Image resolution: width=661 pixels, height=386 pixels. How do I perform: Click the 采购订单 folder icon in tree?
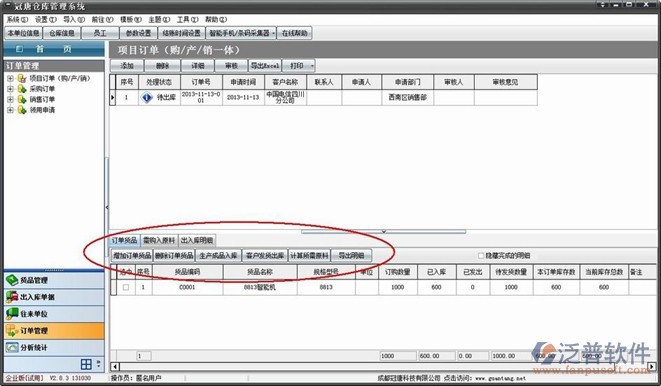click(22, 89)
